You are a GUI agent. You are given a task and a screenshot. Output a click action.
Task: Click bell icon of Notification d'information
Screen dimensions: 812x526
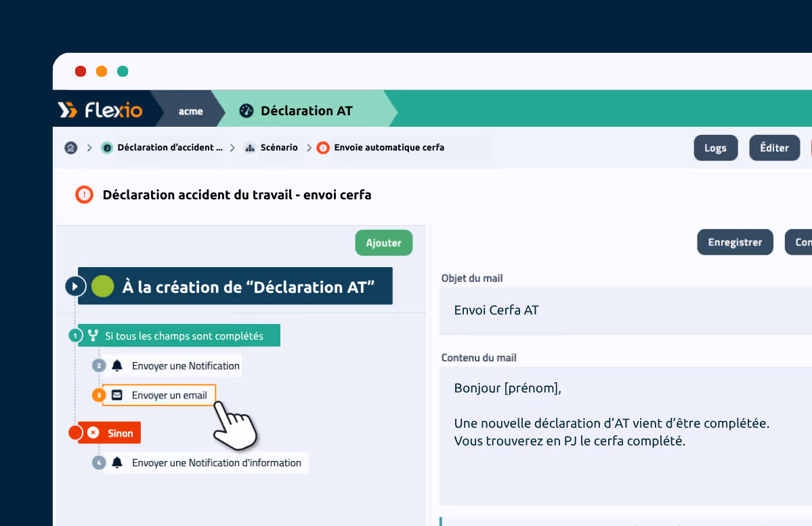pyautogui.click(x=118, y=463)
